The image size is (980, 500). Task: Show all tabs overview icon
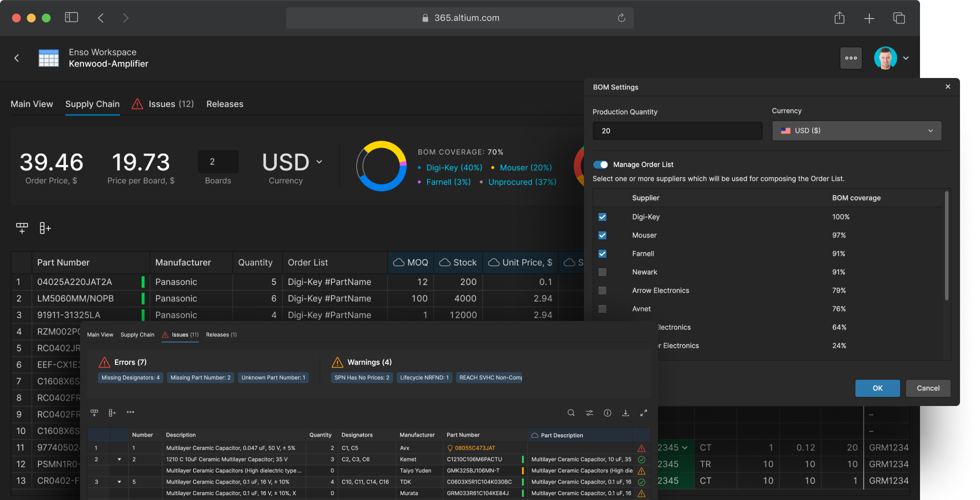[899, 18]
